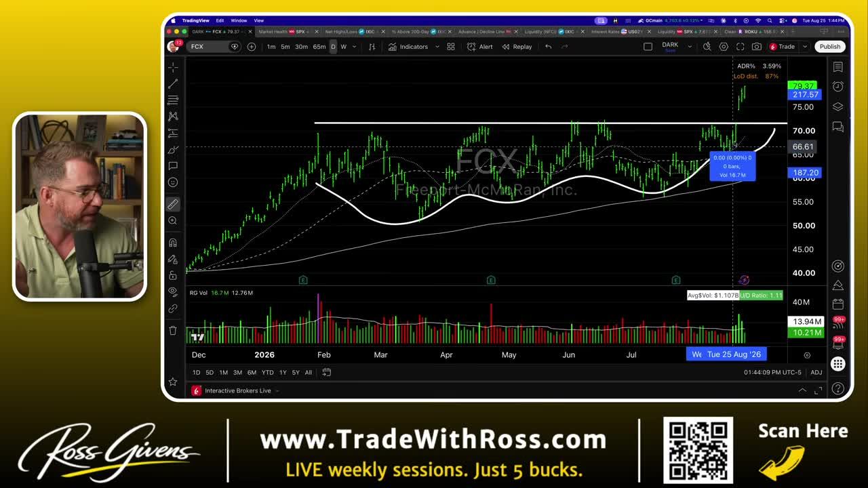Expand the time interval dropdown
Image resolution: width=868 pixels, height=488 pixels.
tap(355, 47)
